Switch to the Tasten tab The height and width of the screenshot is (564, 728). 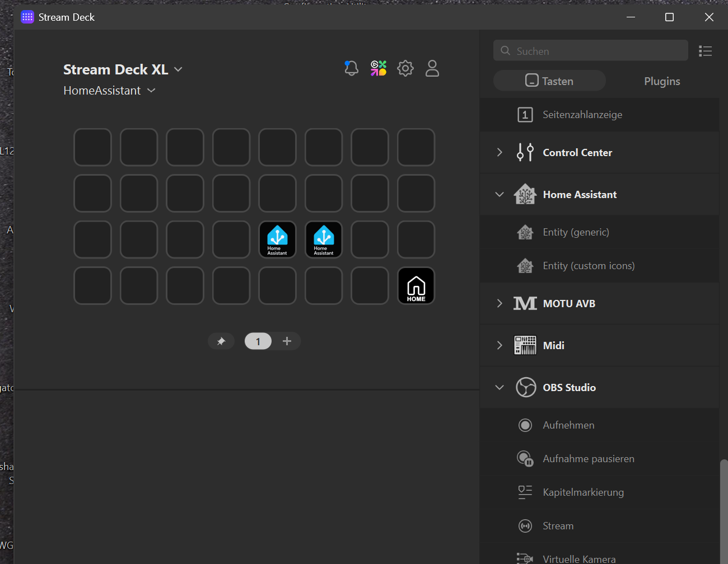(549, 81)
